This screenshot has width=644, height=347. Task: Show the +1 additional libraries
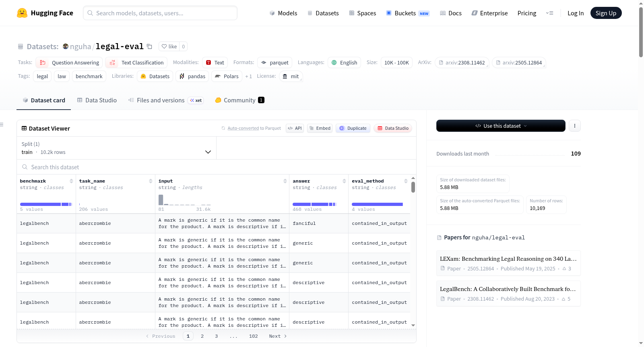(x=248, y=76)
